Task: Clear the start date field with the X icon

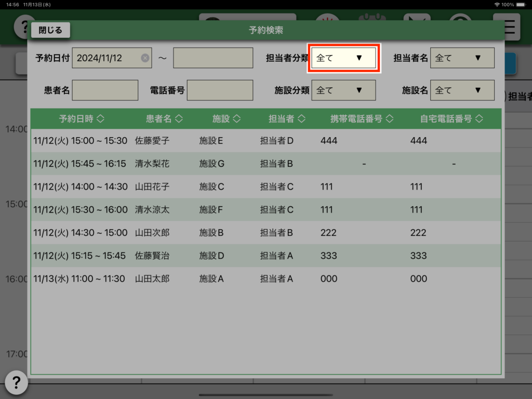Action: click(145, 58)
